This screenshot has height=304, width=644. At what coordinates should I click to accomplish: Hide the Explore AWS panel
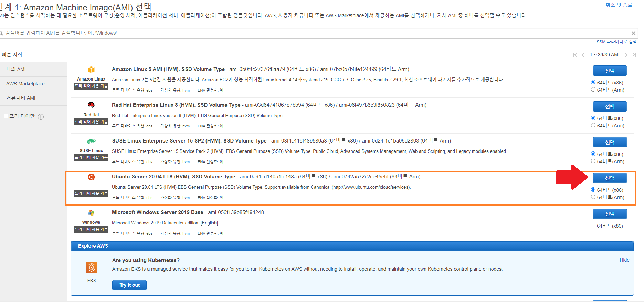[x=624, y=260]
